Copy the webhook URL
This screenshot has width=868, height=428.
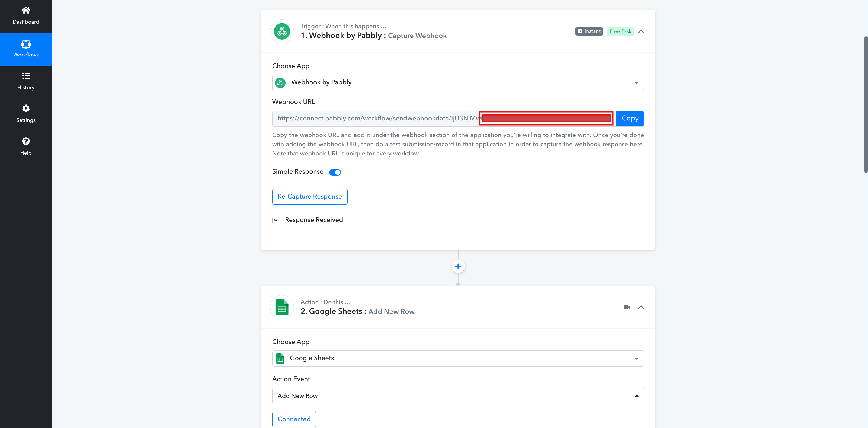click(630, 118)
